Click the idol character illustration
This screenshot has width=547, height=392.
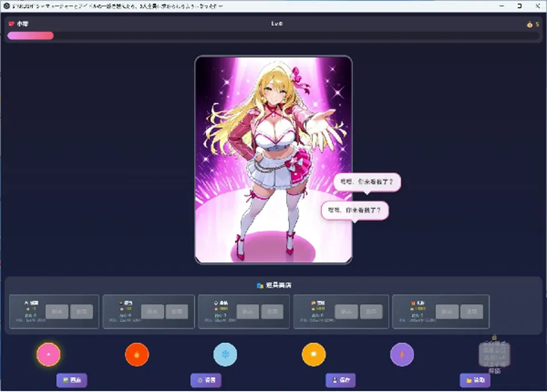[273, 160]
